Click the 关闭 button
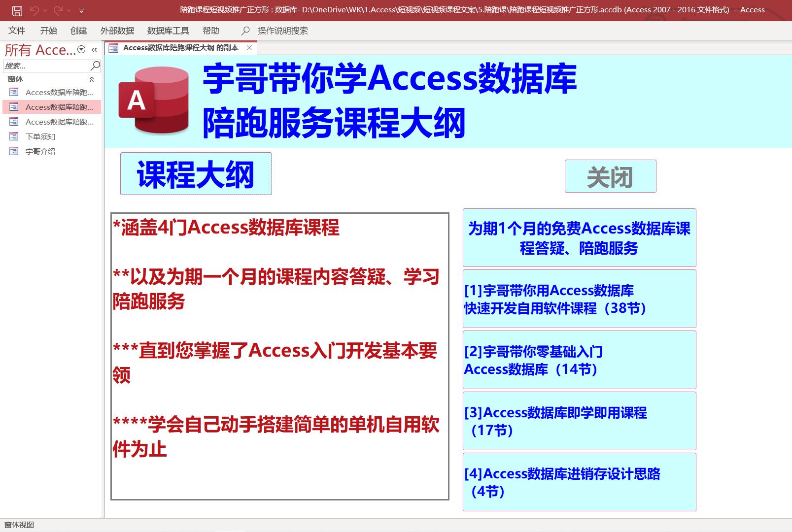Viewport: 792px width, 532px height. [610, 176]
